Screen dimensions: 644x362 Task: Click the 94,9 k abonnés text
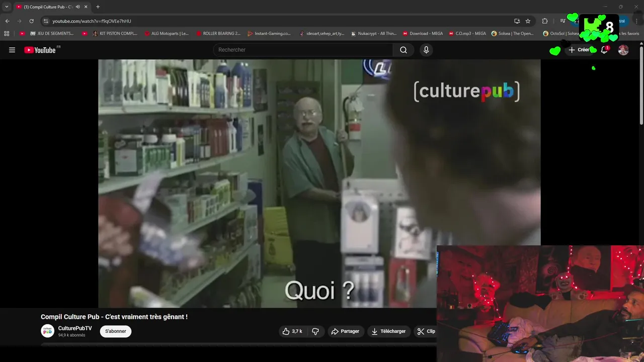click(71, 335)
